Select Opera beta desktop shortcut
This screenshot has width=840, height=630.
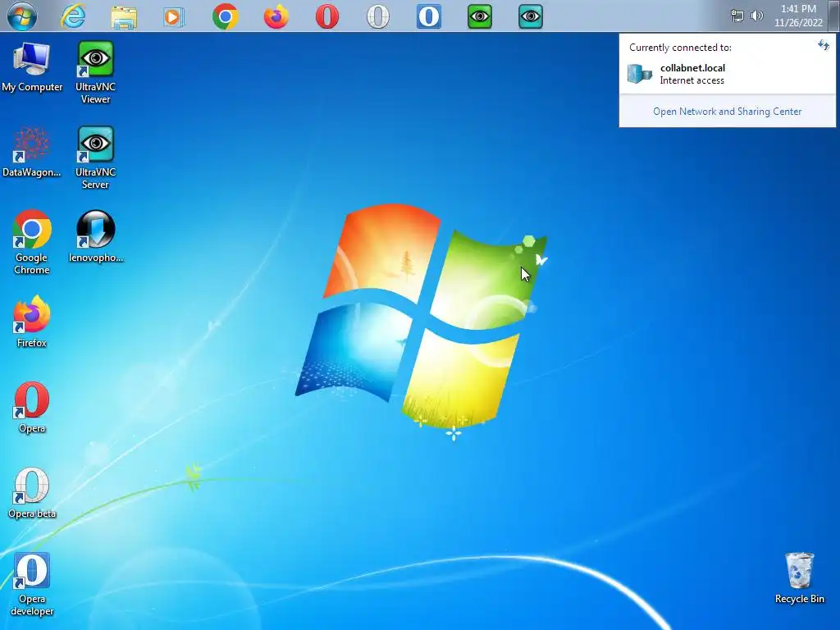[32, 493]
